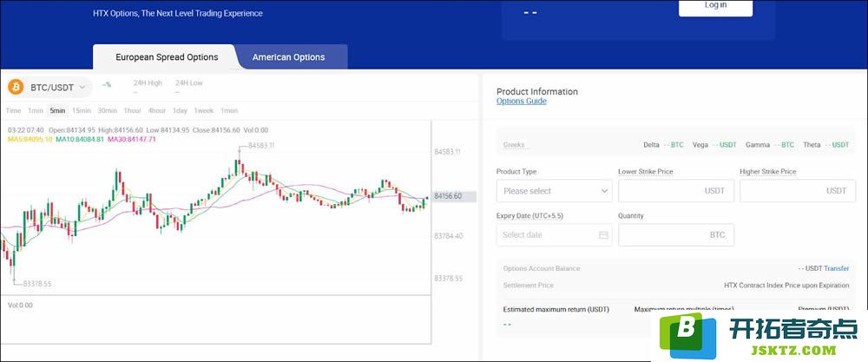Click the MA30 indicator value
This screenshot has height=362, width=868.
coord(132,140)
